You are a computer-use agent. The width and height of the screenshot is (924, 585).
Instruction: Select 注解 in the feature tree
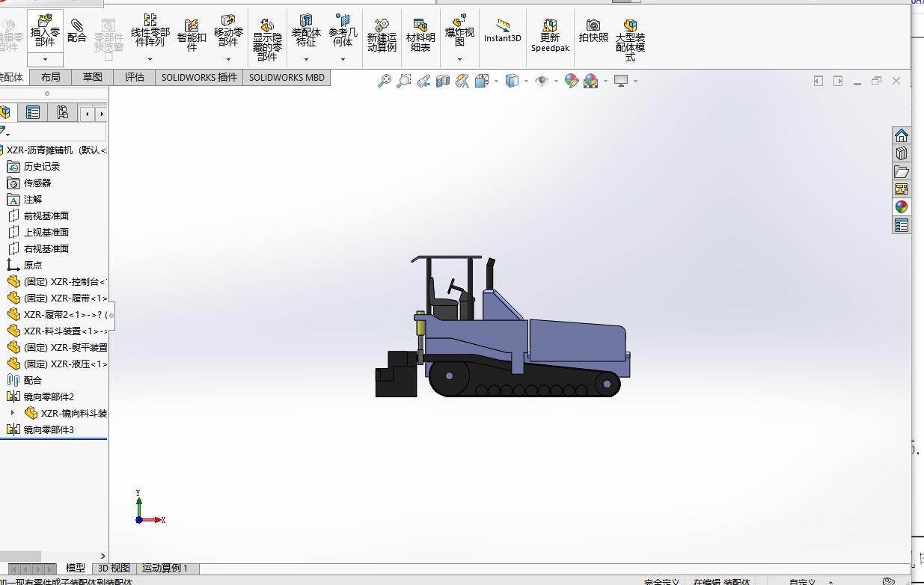33,200
